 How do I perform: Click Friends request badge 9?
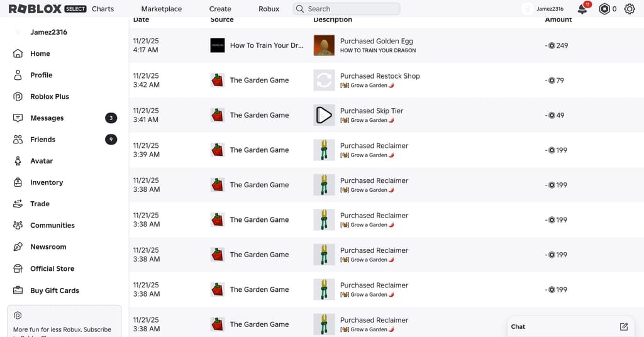click(111, 139)
